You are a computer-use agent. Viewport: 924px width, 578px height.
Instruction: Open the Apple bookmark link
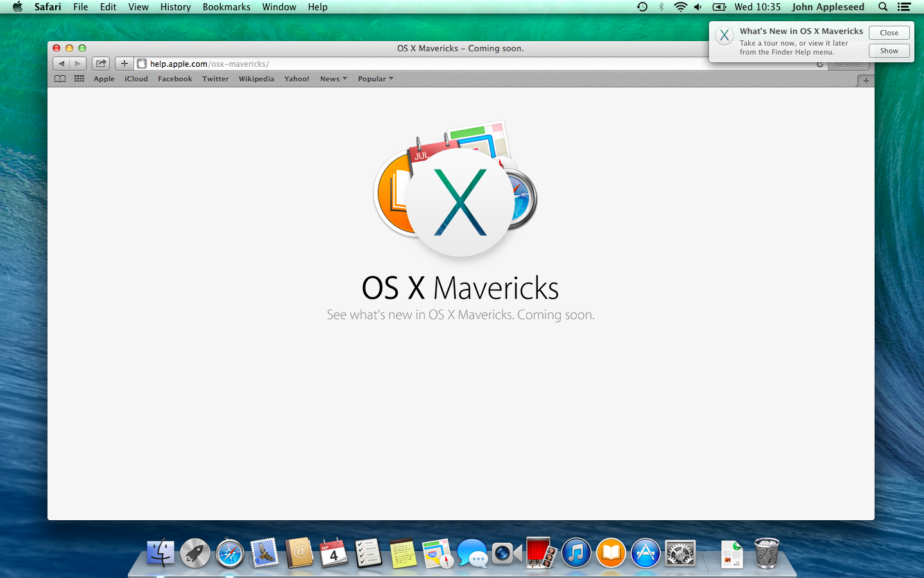coord(104,79)
